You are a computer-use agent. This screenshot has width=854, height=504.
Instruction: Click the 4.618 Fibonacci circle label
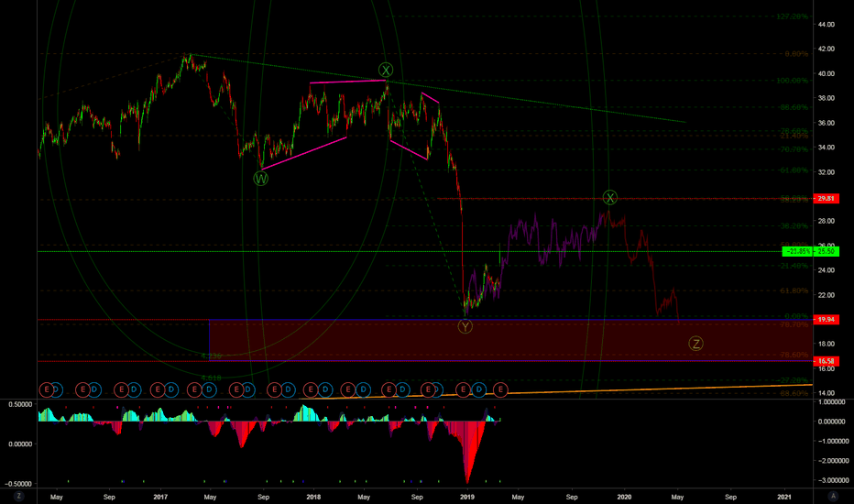(x=212, y=378)
